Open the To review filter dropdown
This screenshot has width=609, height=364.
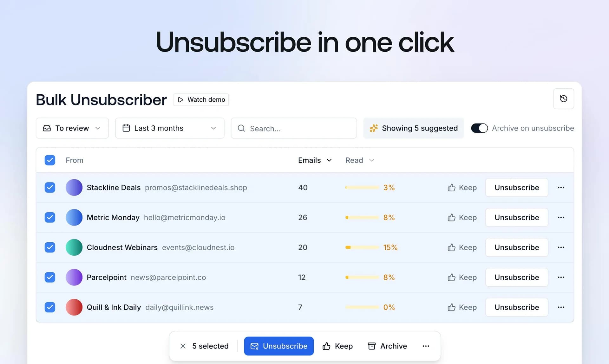72,128
